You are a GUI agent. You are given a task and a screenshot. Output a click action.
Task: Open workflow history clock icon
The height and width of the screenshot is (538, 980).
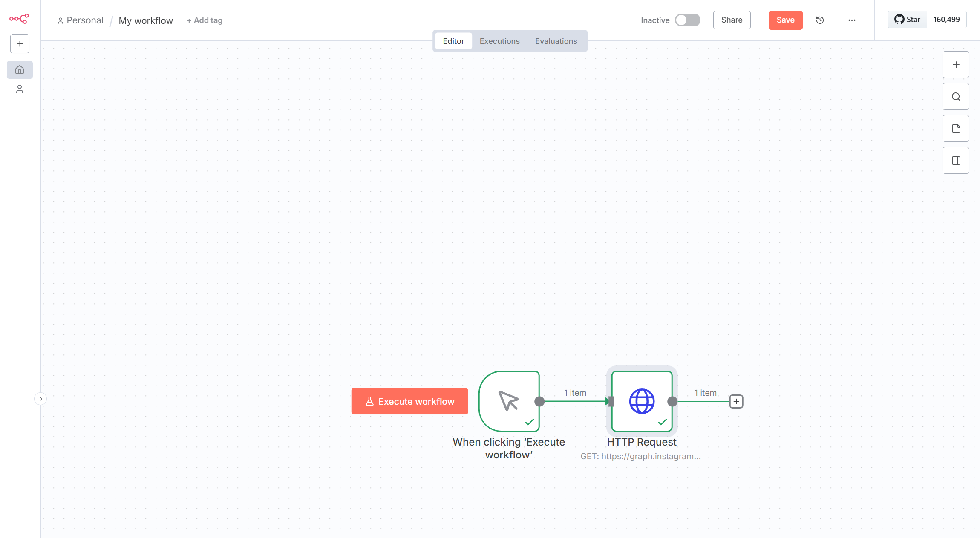(x=820, y=20)
